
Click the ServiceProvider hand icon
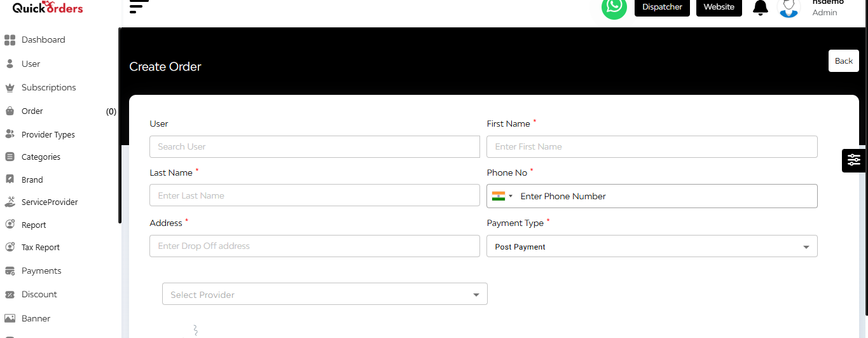(x=10, y=202)
